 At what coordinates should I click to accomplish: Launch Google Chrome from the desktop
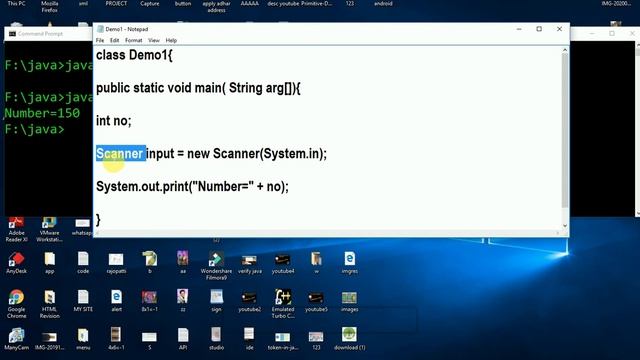tap(16, 304)
